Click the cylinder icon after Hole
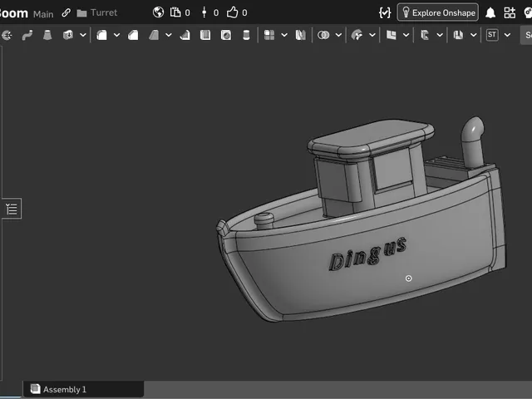 click(x=246, y=35)
